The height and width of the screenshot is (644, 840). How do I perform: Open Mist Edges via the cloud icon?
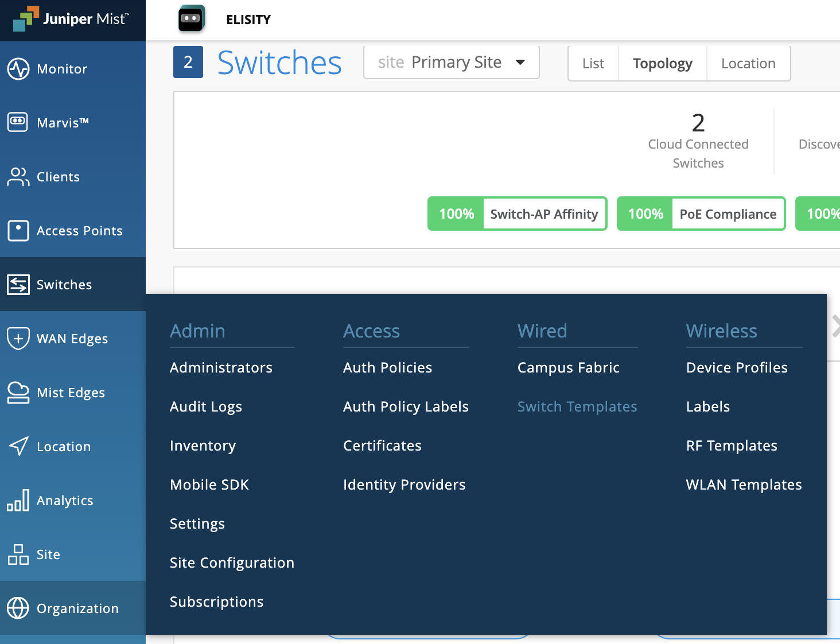(x=18, y=393)
